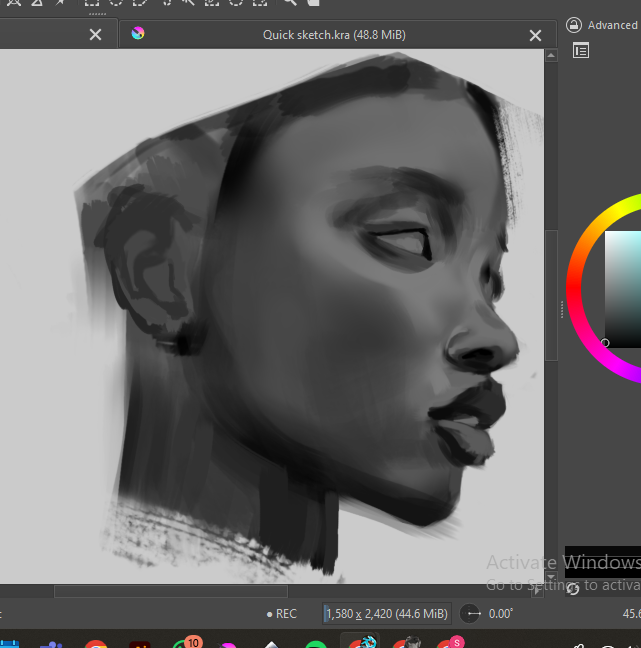The width and height of the screenshot is (641, 648).
Task: Click the canvas rotation dial
Action: (x=471, y=614)
